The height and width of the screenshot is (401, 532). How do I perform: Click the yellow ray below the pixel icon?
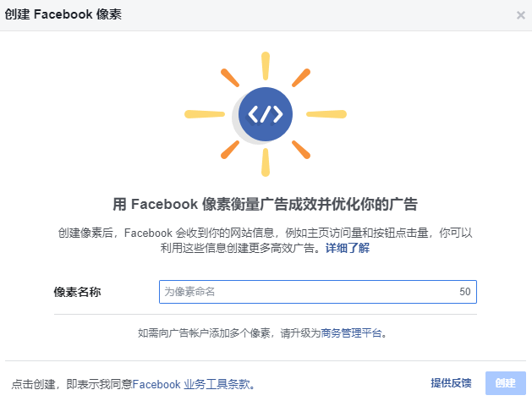[266, 162]
